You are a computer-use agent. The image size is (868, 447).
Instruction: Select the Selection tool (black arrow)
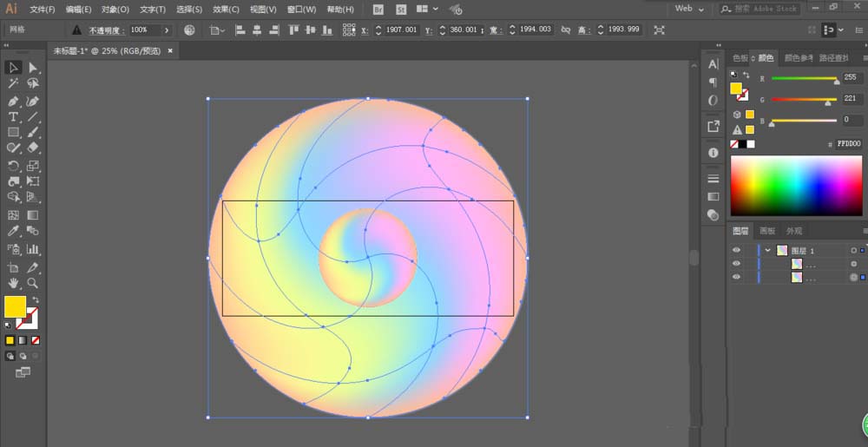[13, 68]
